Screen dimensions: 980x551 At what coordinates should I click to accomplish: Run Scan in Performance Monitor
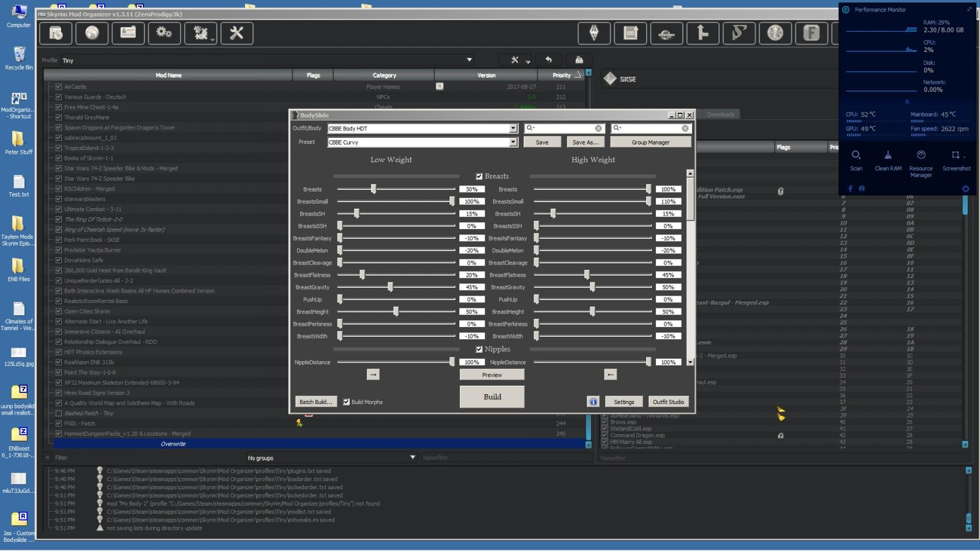tap(856, 160)
